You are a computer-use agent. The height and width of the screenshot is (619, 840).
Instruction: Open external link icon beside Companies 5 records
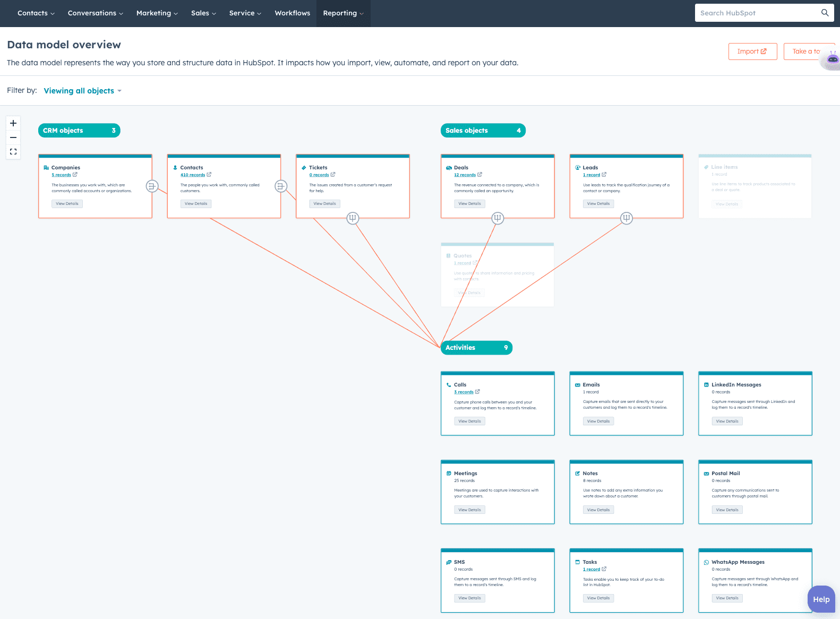click(75, 175)
